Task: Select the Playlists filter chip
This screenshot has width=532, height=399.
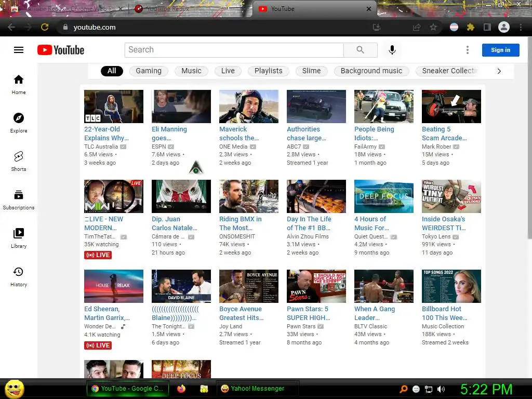Action: [x=269, y=71]
